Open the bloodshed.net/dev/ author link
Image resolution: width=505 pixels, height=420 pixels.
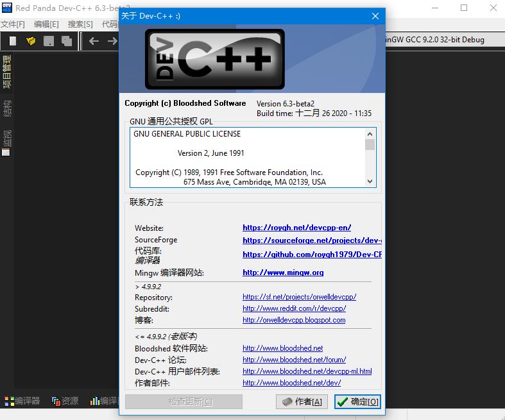coord(291,383)
